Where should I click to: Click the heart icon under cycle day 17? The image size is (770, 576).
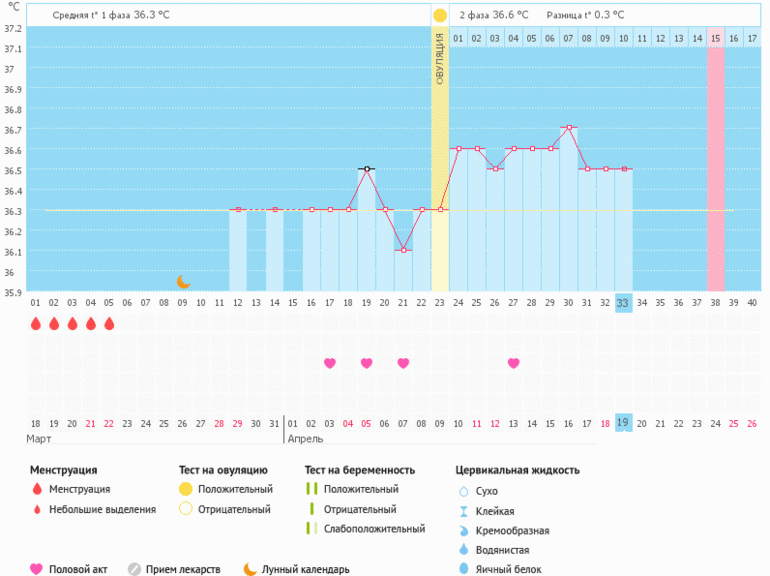[329, 363]
